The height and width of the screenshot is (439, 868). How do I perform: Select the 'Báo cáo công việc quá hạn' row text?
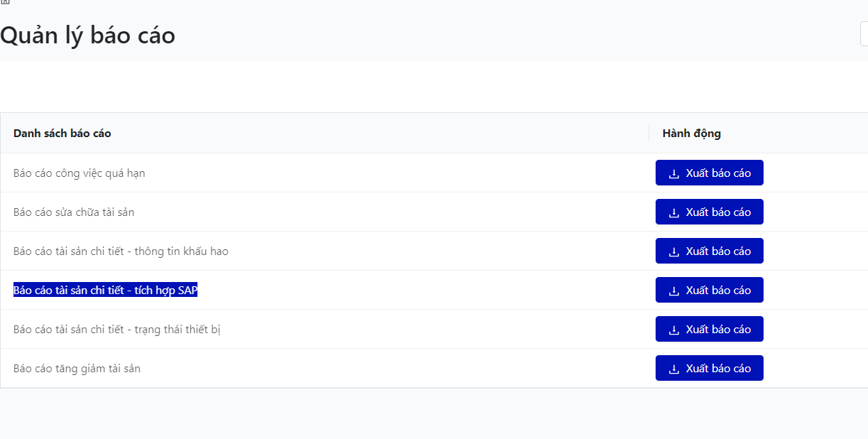coord(79,173)
